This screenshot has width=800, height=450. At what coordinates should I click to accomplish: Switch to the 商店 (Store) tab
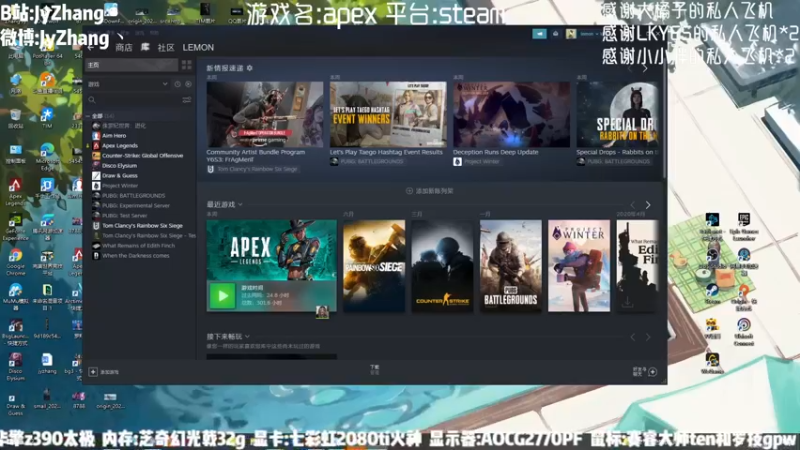(124, 47)
